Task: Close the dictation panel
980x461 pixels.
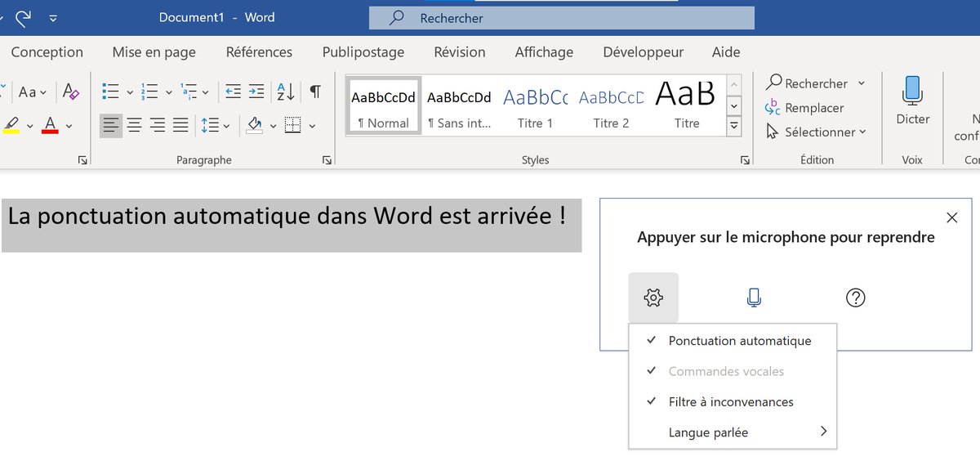Action: click(951, 217)
